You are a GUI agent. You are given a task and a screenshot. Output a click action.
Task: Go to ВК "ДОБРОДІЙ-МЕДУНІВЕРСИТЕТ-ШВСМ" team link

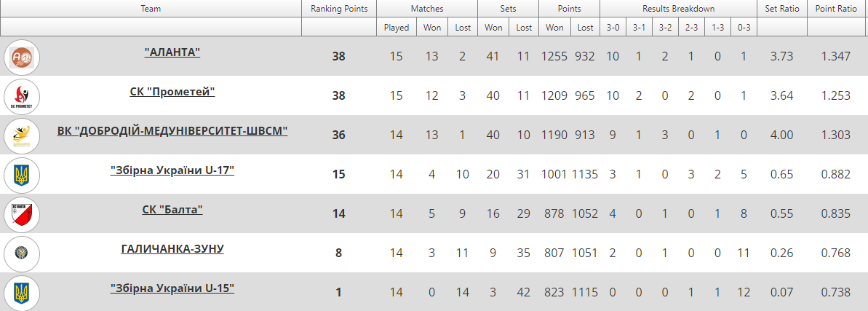[172, 131]
